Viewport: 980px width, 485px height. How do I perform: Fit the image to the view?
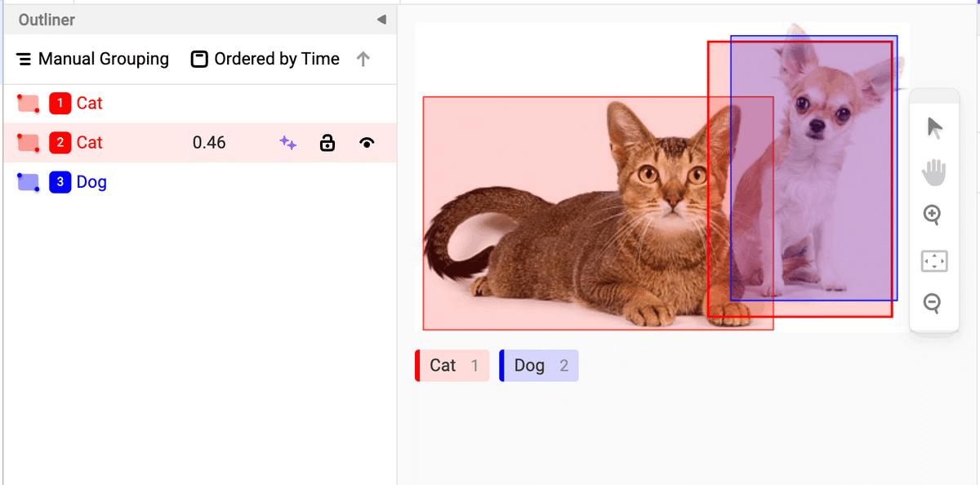tap(933, 261)
